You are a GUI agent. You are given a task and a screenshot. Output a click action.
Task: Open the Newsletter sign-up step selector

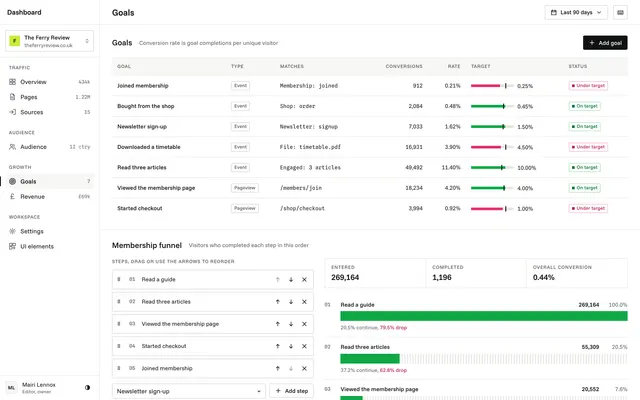[189, 391]
